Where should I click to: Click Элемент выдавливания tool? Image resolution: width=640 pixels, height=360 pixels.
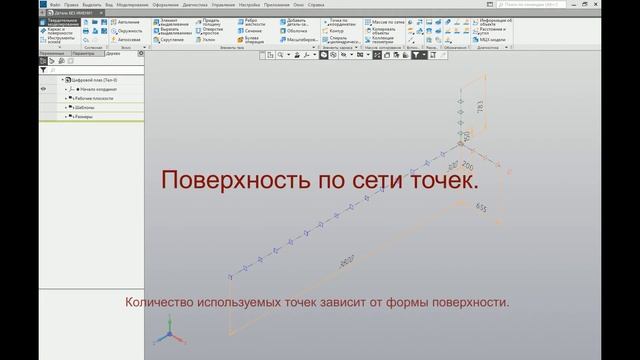tap(171, 22)
